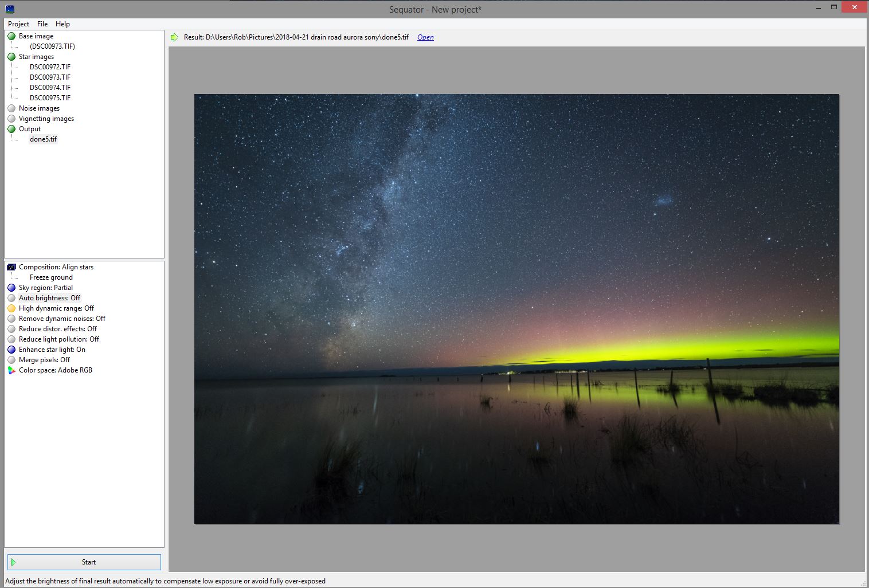Click the gray Noise images status icon
869x588 pixels.
(x=11, y=108)
